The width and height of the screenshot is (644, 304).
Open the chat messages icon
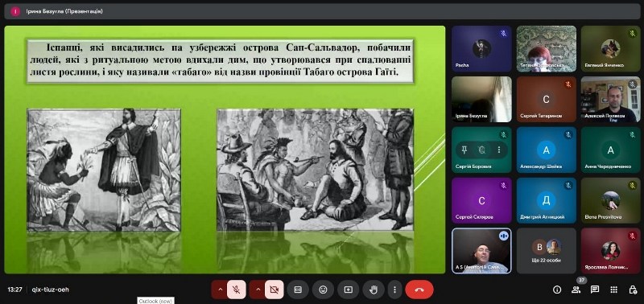(595, 290)
